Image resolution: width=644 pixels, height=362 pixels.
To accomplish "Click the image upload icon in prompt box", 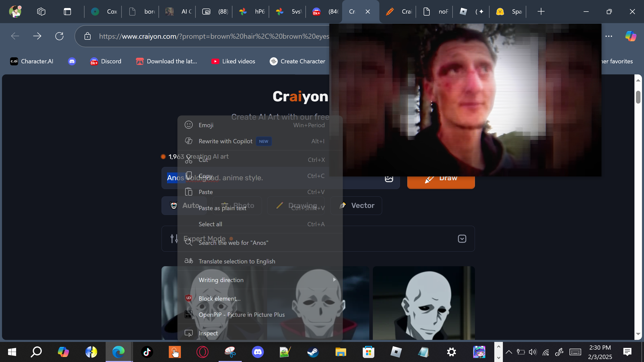I will click(389, 178).
